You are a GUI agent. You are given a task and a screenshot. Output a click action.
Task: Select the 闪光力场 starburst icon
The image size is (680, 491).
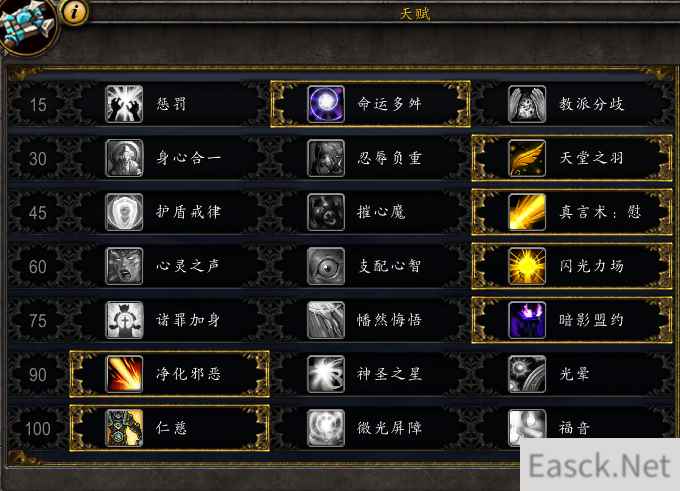coord(527,266)
